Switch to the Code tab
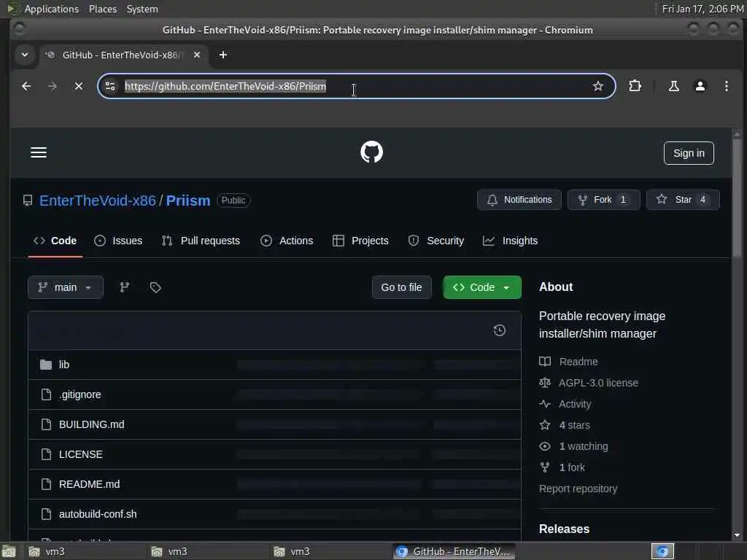 coord(55,241)
